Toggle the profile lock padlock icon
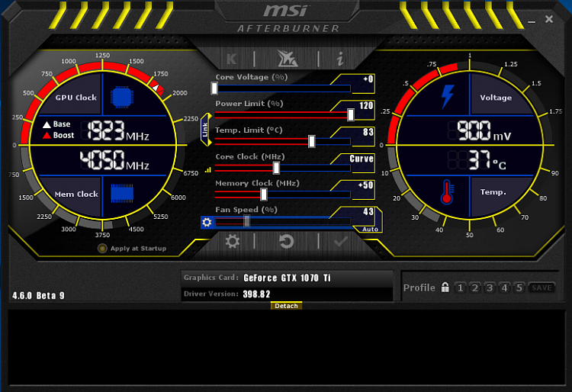The height and width of the screenshot is (392, 572). click(445, 288)
